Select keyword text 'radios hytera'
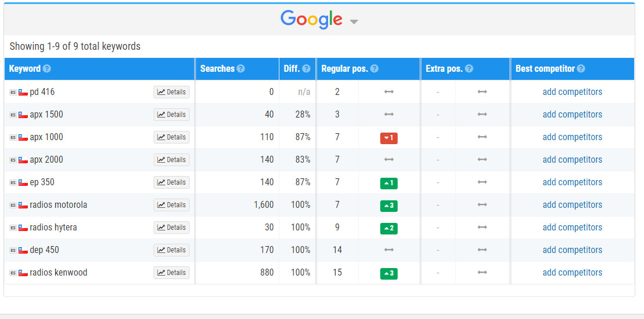 (x=53, y=227)
